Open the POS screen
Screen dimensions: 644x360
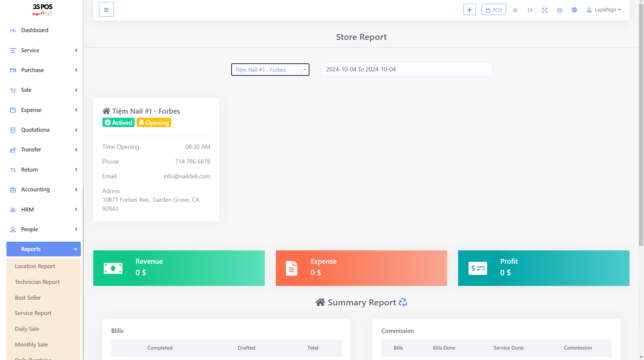[x=493, y=10]
